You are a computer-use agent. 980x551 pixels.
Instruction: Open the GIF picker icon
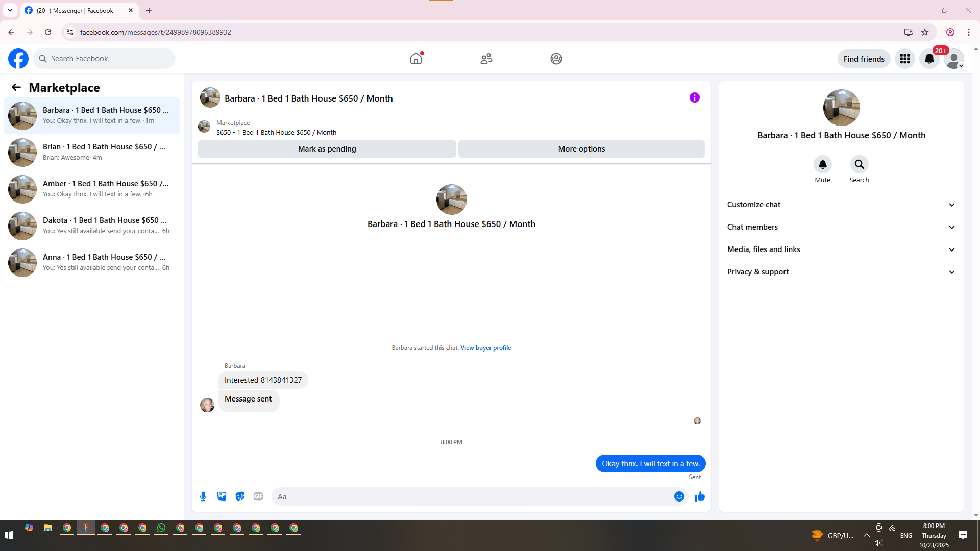[x=258, y=496]
